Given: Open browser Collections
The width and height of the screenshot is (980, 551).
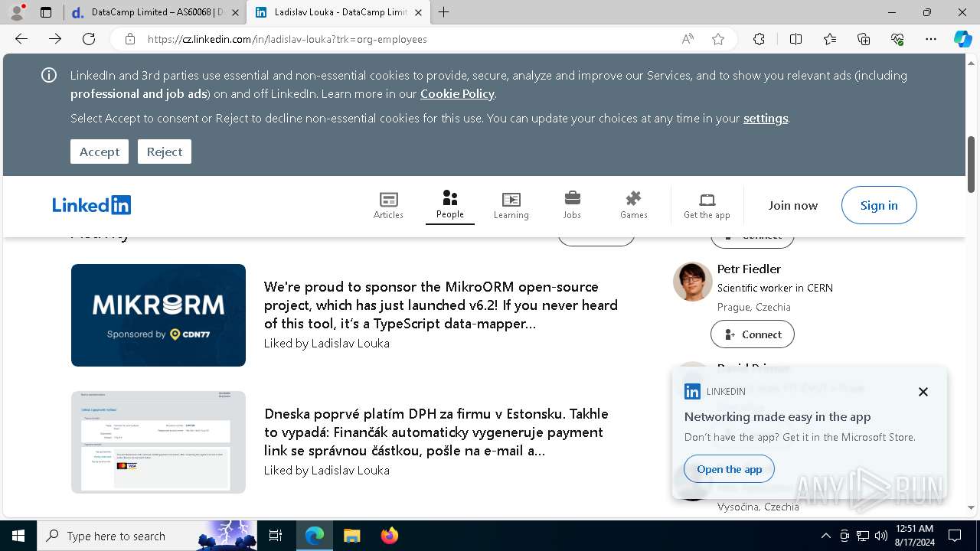Looking at the screenshot, I should point(864,39).
